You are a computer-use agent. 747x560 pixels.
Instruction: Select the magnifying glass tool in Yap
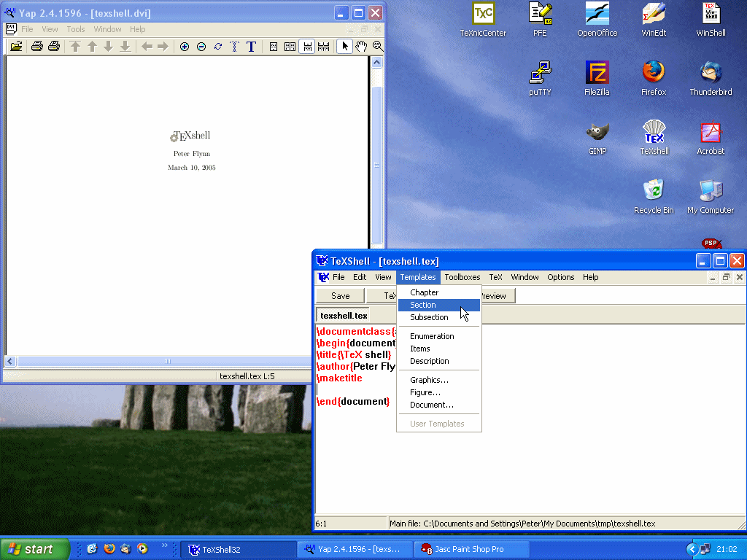coord(378,47)
